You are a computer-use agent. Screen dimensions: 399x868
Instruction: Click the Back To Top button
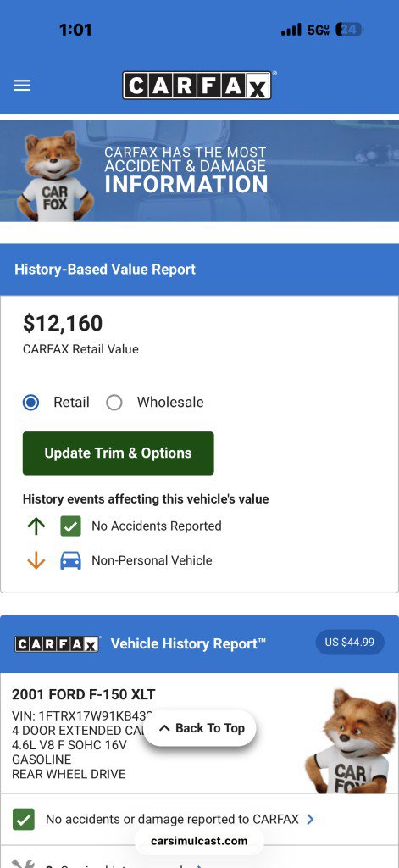[200, 728]
